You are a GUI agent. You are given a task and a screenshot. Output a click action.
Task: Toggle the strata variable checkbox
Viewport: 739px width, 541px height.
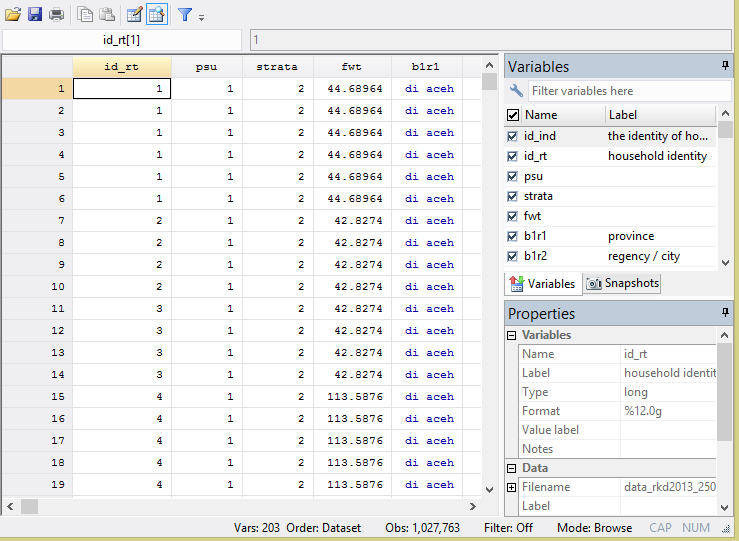click(x=513, y=196)
